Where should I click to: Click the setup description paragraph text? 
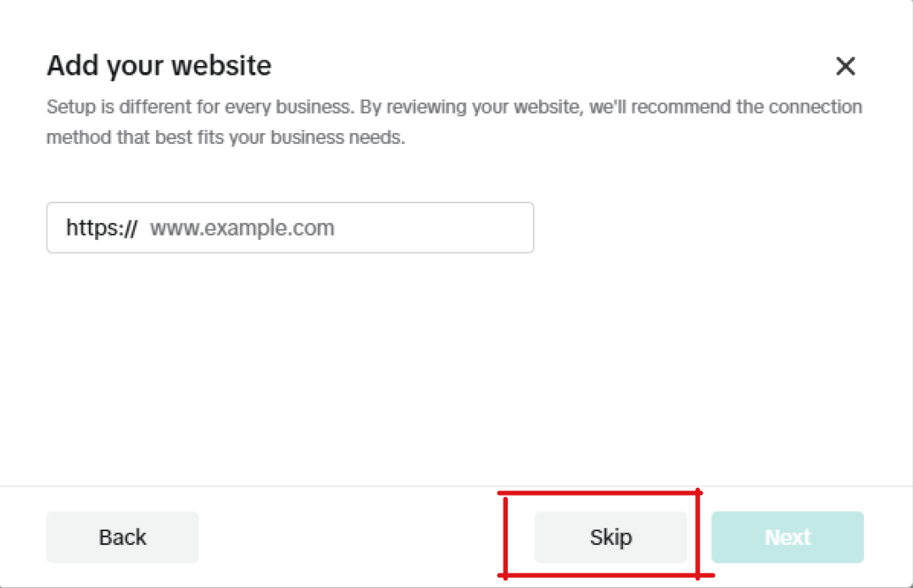coord(454,122)
